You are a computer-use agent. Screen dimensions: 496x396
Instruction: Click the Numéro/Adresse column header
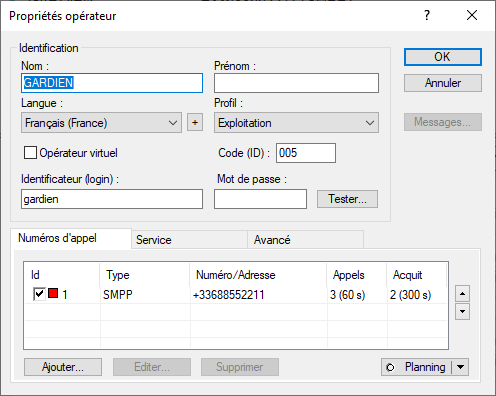click(x=258, y=275)
